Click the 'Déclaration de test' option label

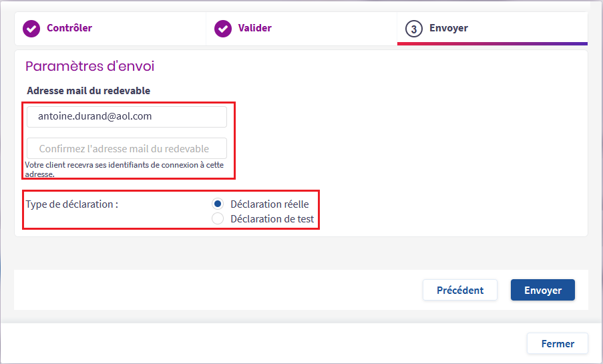pyautogui.click(x=272, y=218)
